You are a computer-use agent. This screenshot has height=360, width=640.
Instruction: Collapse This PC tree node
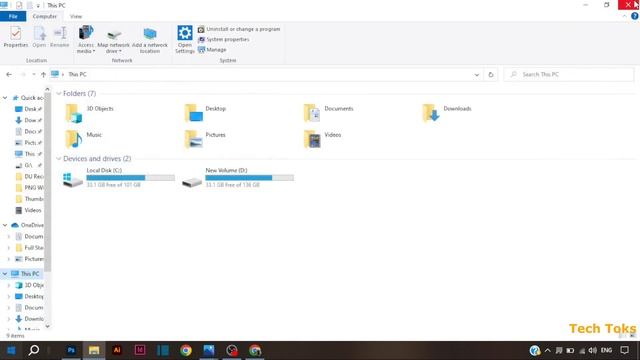pyautogui.click(x=5, y=274)
